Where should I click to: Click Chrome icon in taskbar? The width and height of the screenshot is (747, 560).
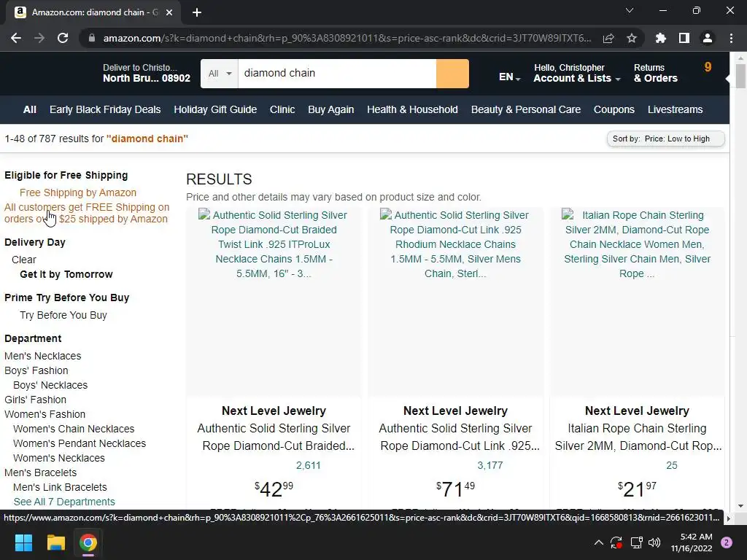click(88, 542)
